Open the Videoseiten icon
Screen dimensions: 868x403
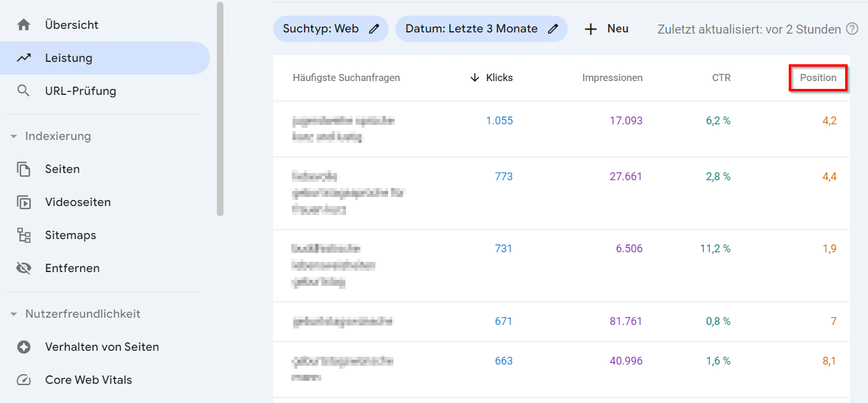[x=24, y=202]
